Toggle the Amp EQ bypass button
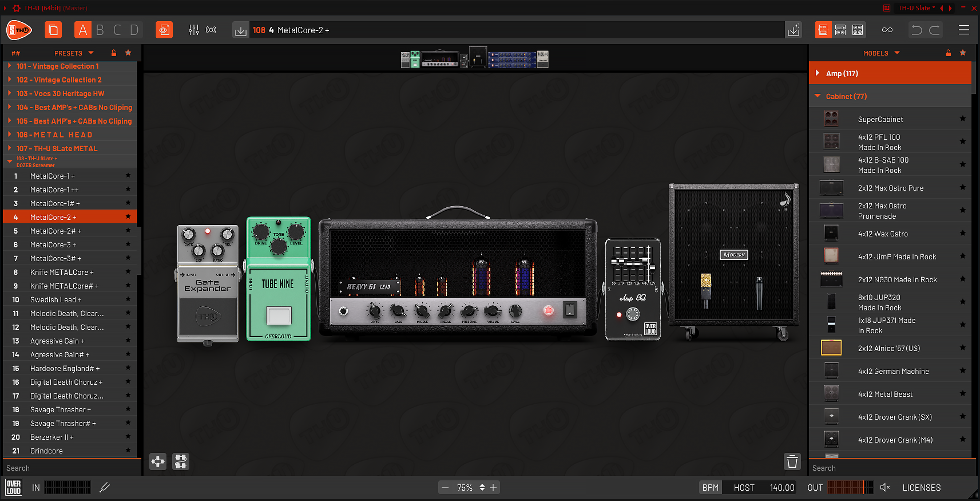980x501 pixels. (633, 314)
